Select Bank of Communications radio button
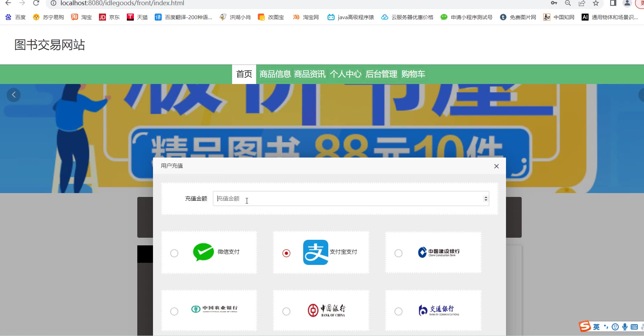The height and width of the screenshot is (336, 644). coord(398,311)
